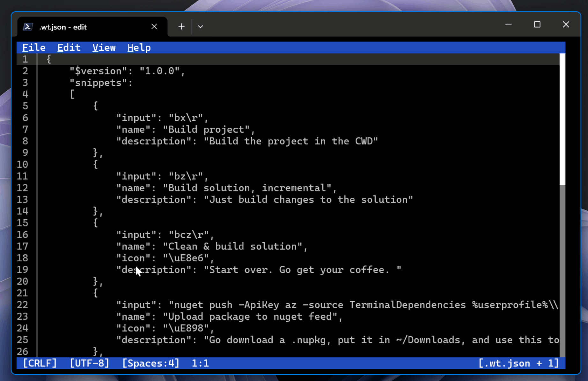Open the File menu

click(x=34, y=48)
